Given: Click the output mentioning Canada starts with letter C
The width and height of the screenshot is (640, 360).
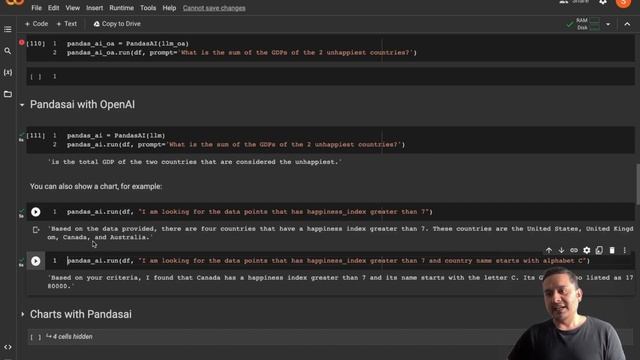Looking at the screenshot, I should point(341,282).
